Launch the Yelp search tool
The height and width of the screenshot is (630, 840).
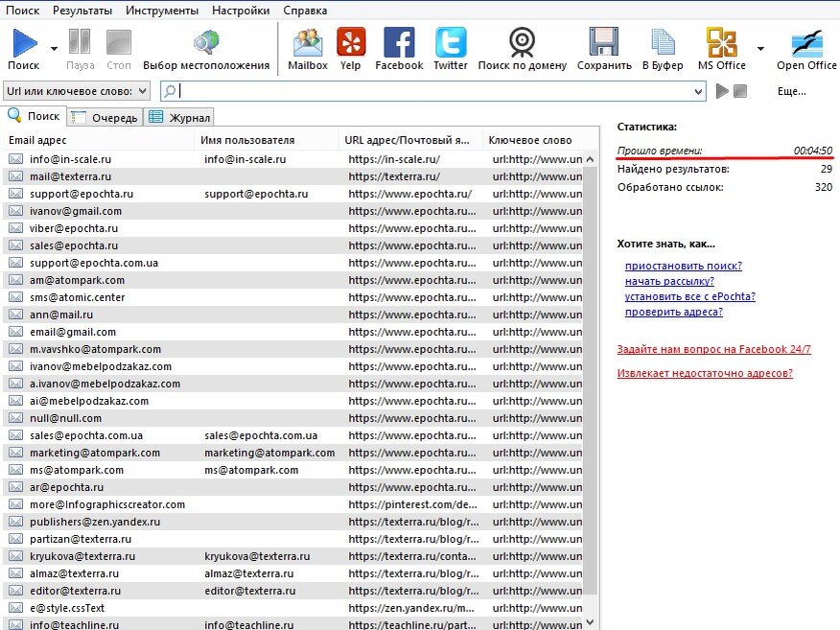(x=351, y=42)
